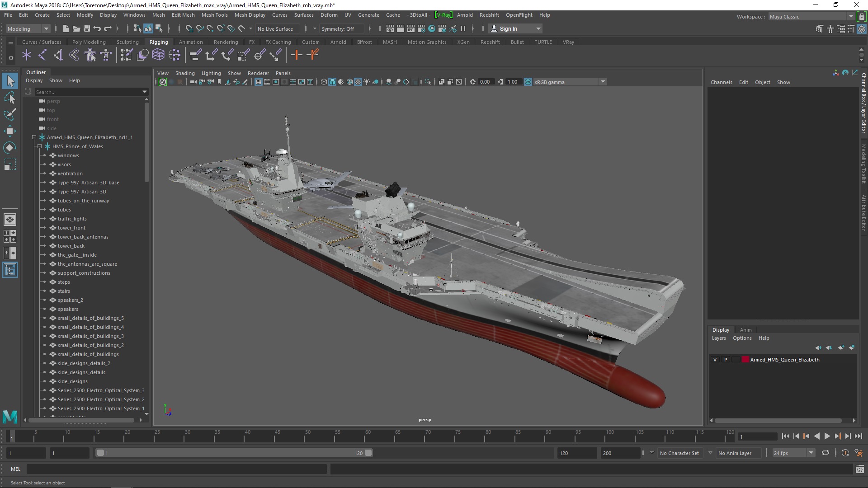Open layer editor Options menu
The image size is (868, 488).
click(x=742, y=338)
